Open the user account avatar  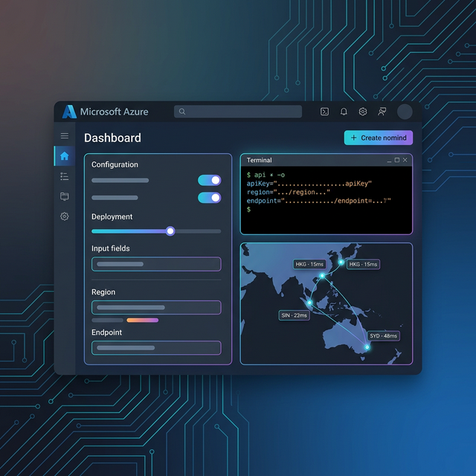pyautogui.click(x=405, y=112)
